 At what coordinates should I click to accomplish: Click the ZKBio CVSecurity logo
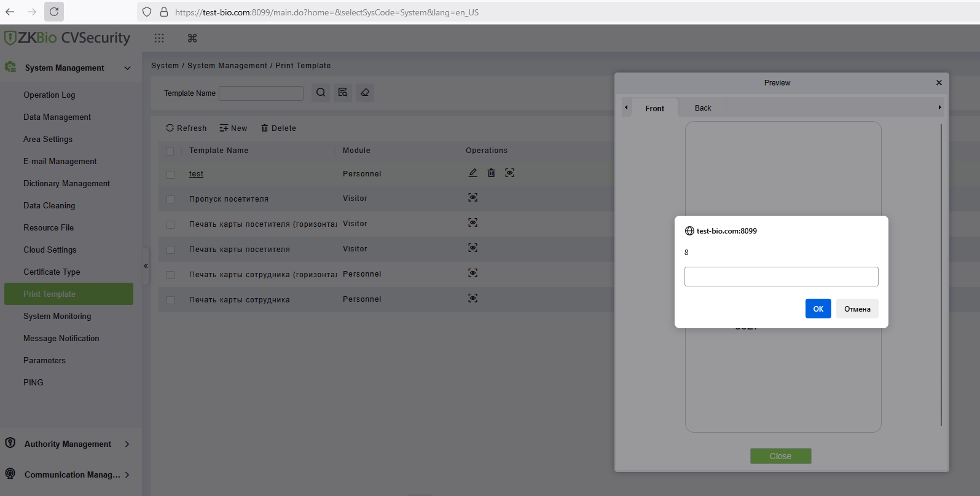pos(67,38)
